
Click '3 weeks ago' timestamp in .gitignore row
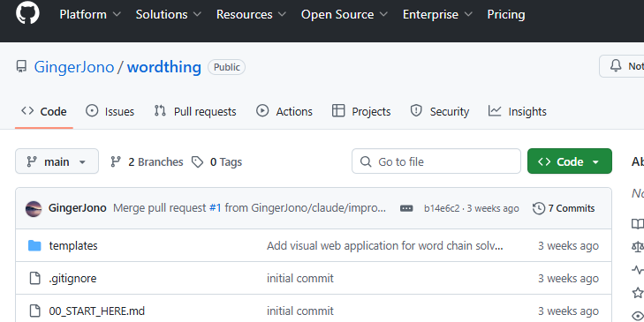point(568,279)
